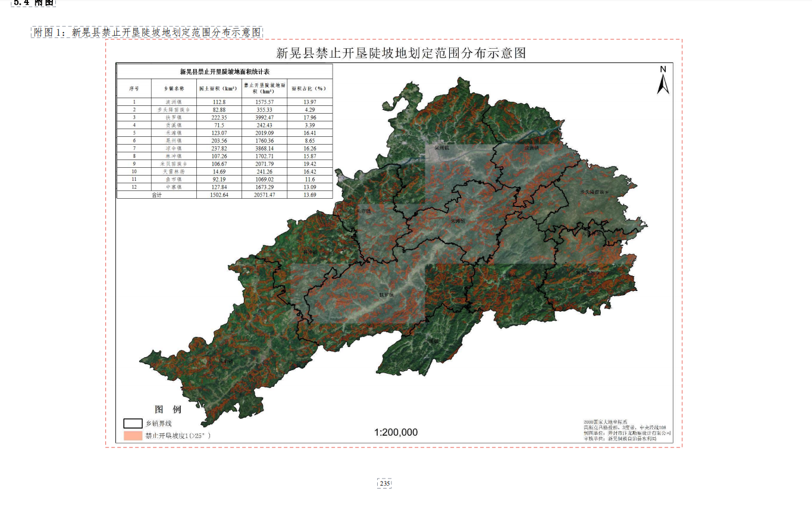Click the 乡镇名称 column header
The height and width of the screenshot is (510, 812).
tap(174, 88)
